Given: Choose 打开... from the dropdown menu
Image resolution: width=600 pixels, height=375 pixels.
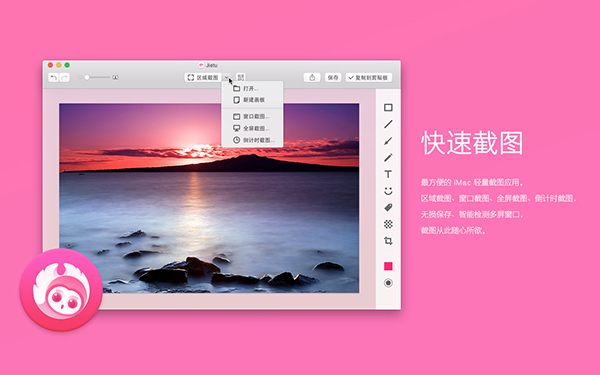Looking at the screenshot, I should pyautogui.click(x=252, y=88).
